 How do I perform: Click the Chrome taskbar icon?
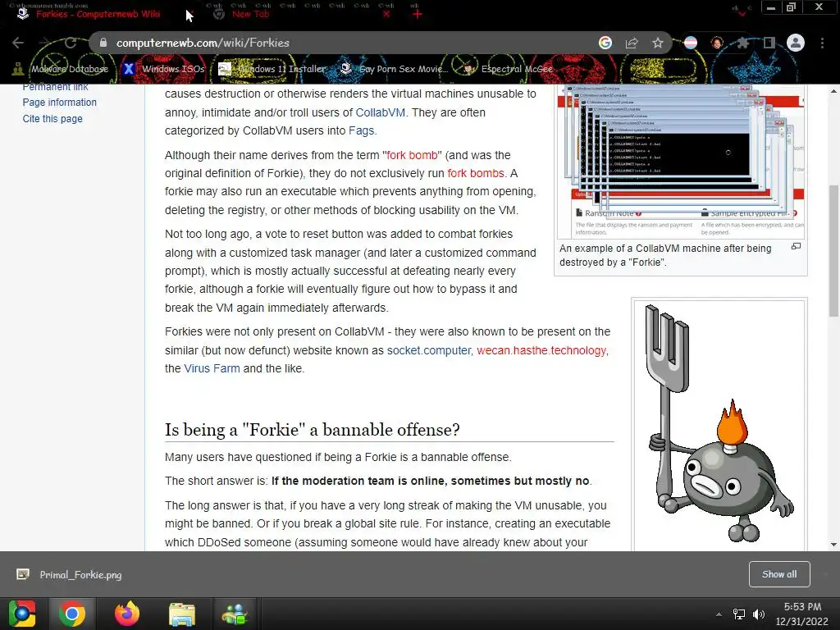tap(72, 614)
